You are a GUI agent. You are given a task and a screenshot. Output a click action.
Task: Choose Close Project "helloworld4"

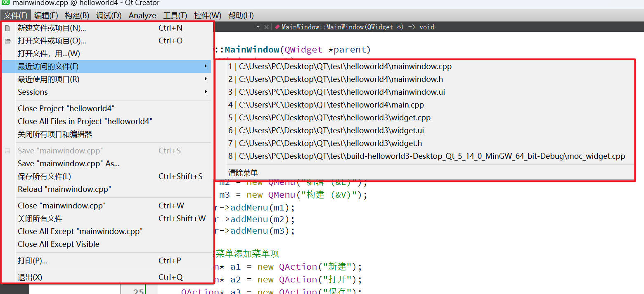coord(107,109)
